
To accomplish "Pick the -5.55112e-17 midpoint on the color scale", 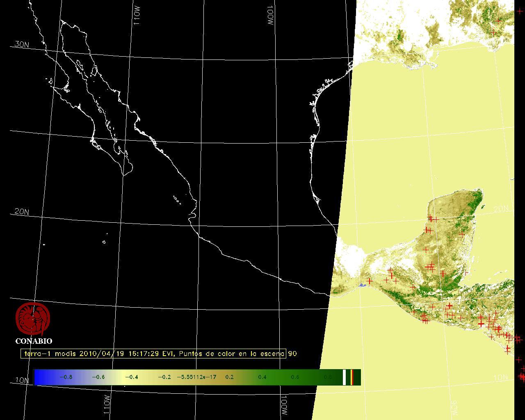I will point(196,377).
